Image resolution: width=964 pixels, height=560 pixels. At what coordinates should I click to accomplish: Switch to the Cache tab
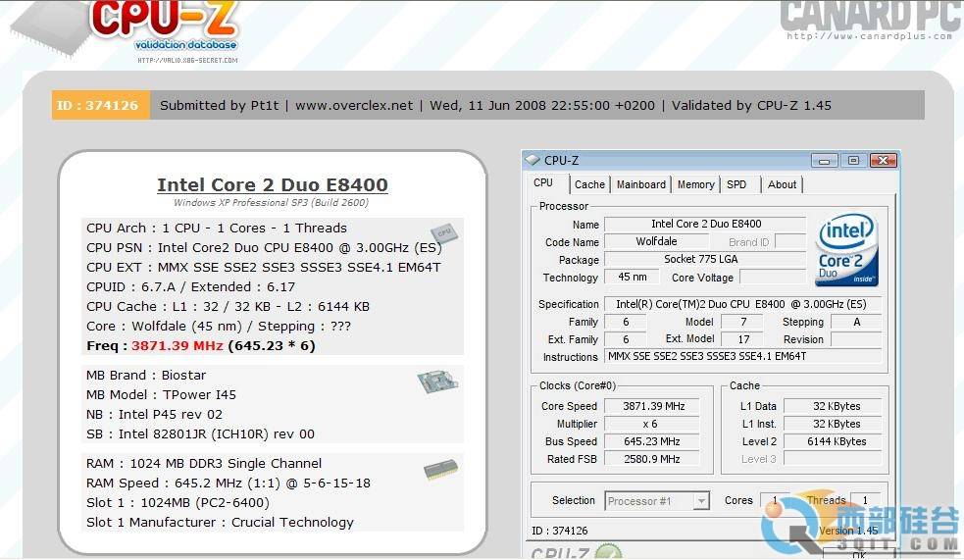589,184
